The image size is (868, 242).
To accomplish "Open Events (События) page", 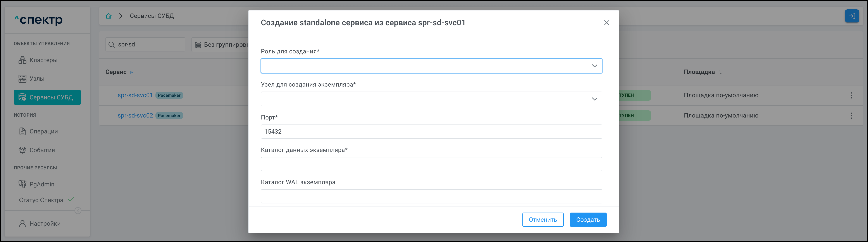I will tap(42, 150).
